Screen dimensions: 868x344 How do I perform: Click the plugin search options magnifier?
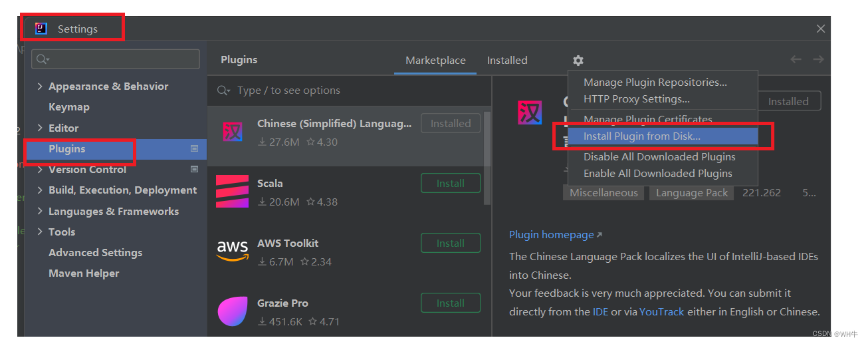point(225,90)
